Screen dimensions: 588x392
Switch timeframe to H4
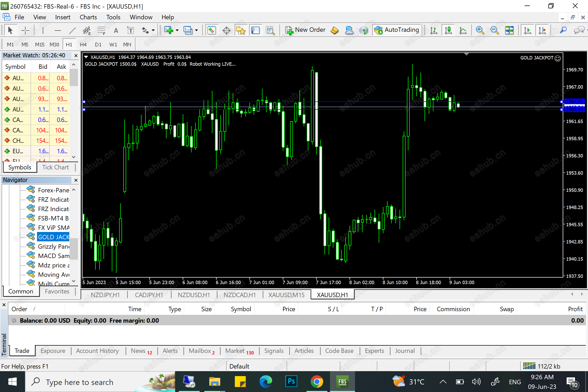coord(83,45)
